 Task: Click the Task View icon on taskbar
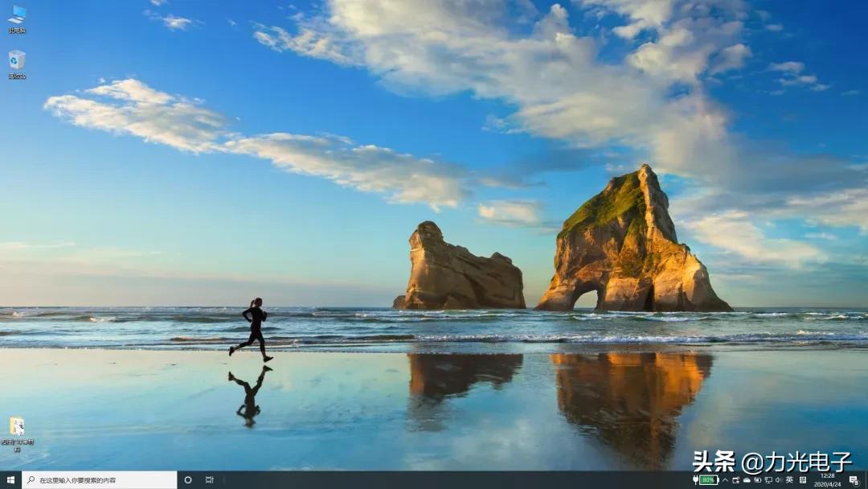tap(211, 480)
